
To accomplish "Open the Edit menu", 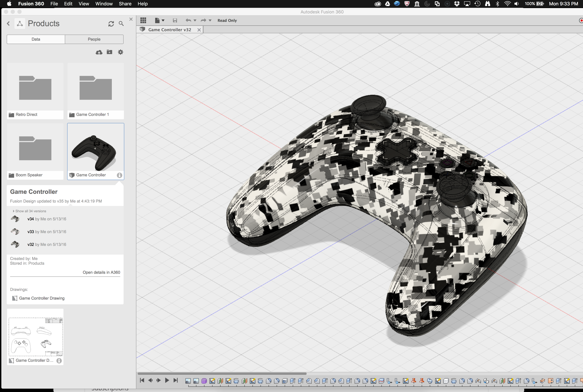I will pos(68,4).
